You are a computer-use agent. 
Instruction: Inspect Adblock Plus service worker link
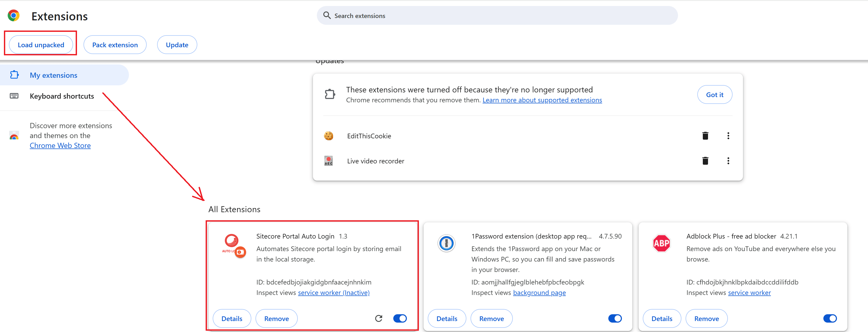pos(749,293)
